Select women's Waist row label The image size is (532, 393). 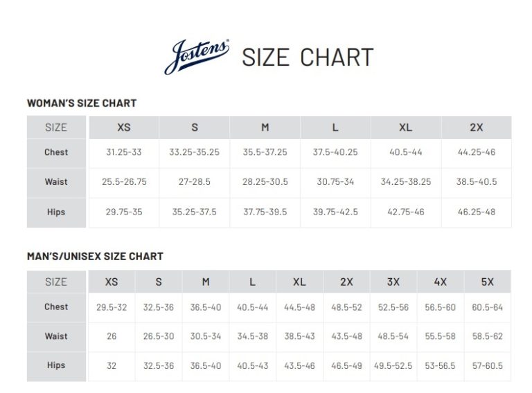(x=56, y=181)
